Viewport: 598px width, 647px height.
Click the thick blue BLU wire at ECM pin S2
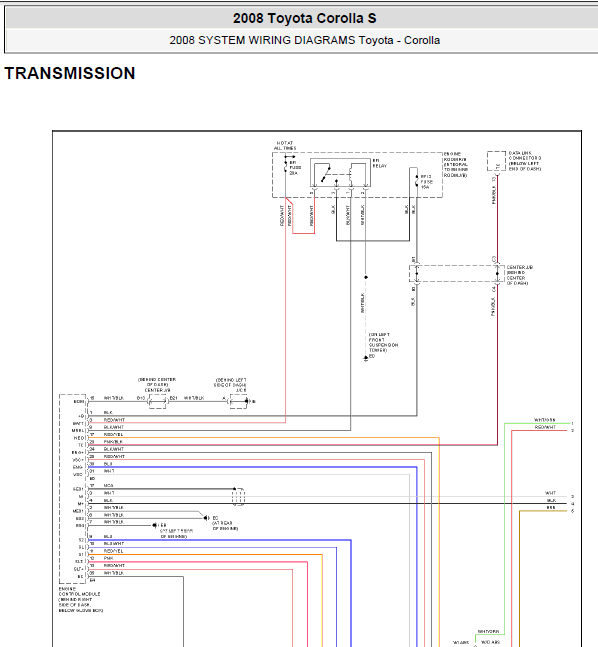pos(220,540)
